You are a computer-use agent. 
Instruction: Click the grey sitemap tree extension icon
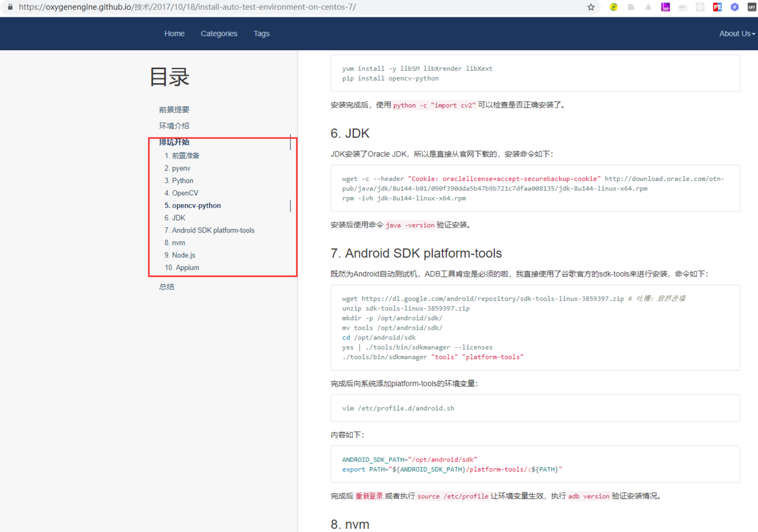[649, 7]
